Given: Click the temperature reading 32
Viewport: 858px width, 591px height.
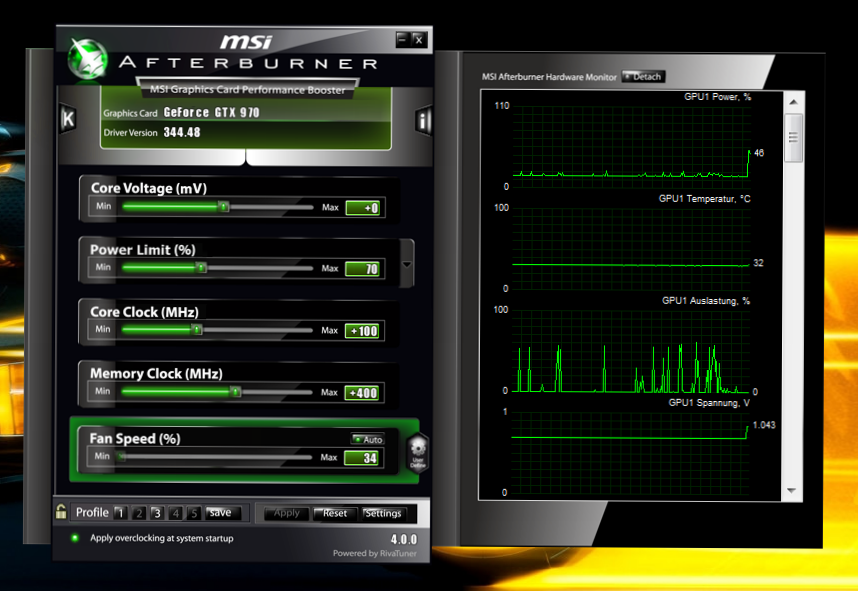Looking at the screenshot, I should tap(758, 263).
